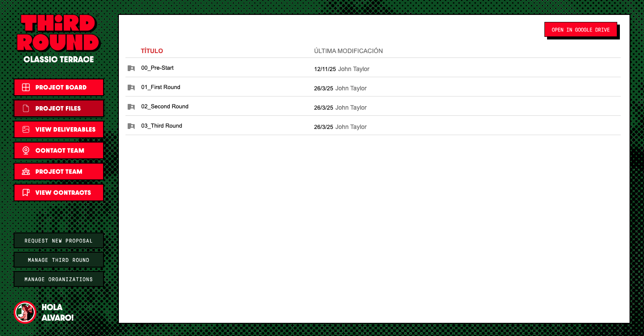Image resolution: width=644 pixels, height=336 pixels.
Task: Click the View Contracts bookmark icon
Action: 26,193
